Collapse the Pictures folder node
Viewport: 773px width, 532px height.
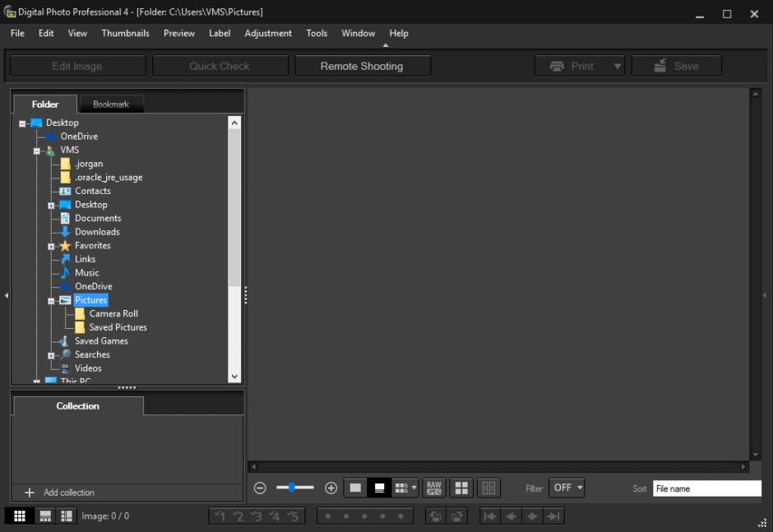click(51, 301)
